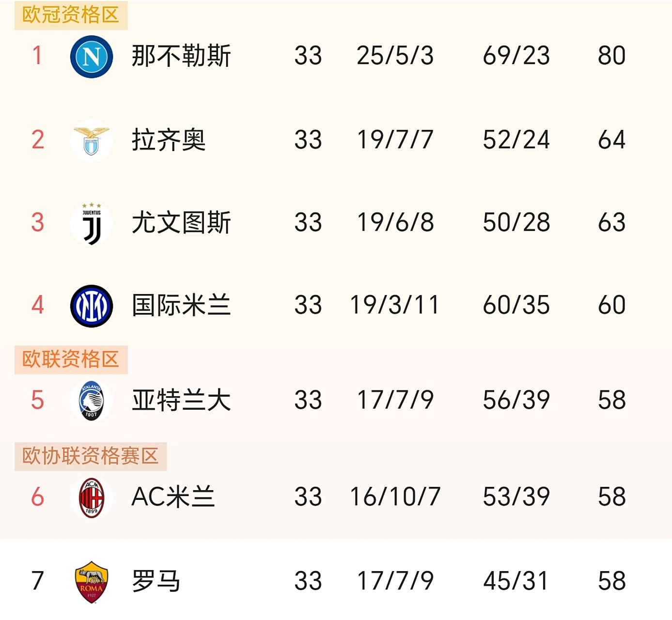
Task: Click the AC Milan crest
Action: pyautogui.click(x=92, y=497)
